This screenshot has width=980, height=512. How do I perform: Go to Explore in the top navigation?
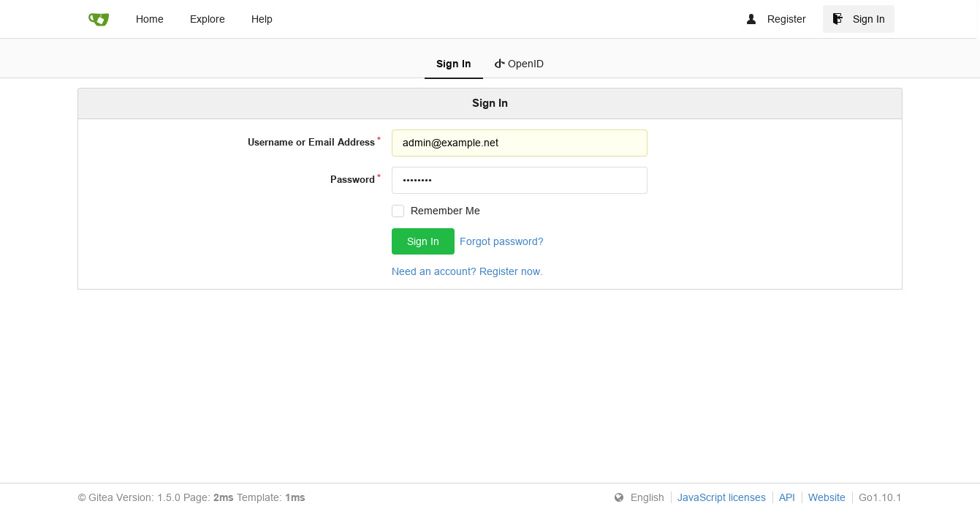pyautogui.click(x=208, y=19)
